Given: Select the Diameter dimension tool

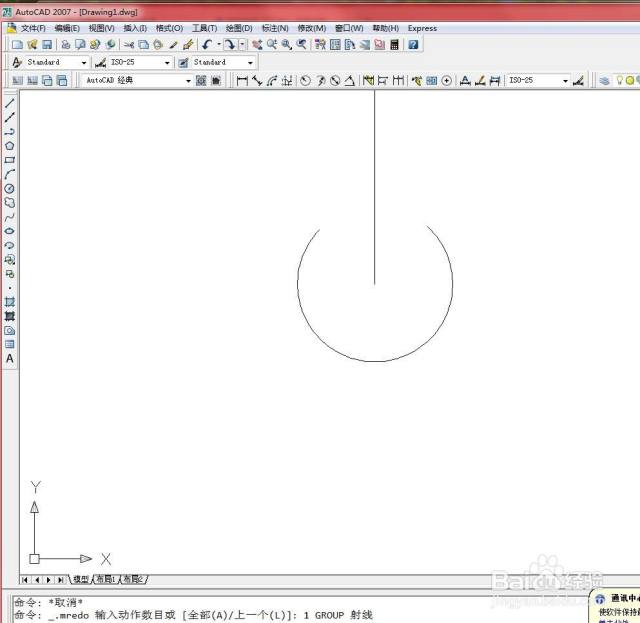Looking at the screenshot, I should pos(335,80).
